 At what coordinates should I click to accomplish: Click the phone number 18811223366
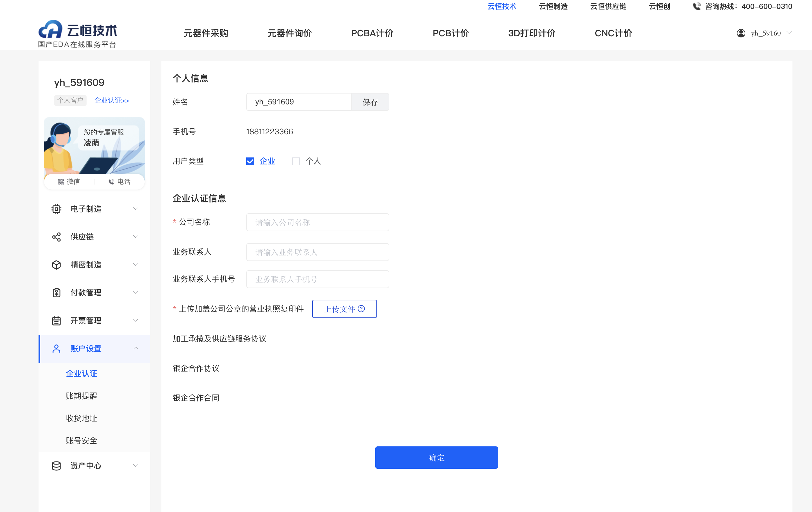pos(269,131)
